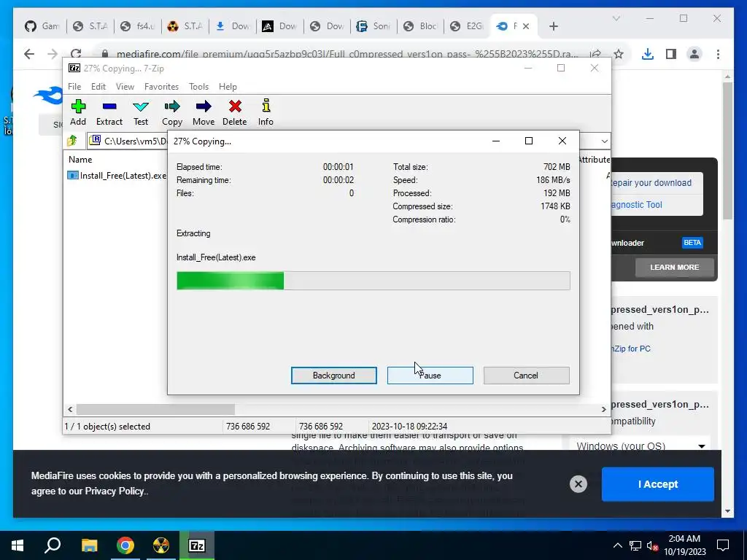Click the I Accept cookies button
Screen dimensions: 747x560
point(657,484)
